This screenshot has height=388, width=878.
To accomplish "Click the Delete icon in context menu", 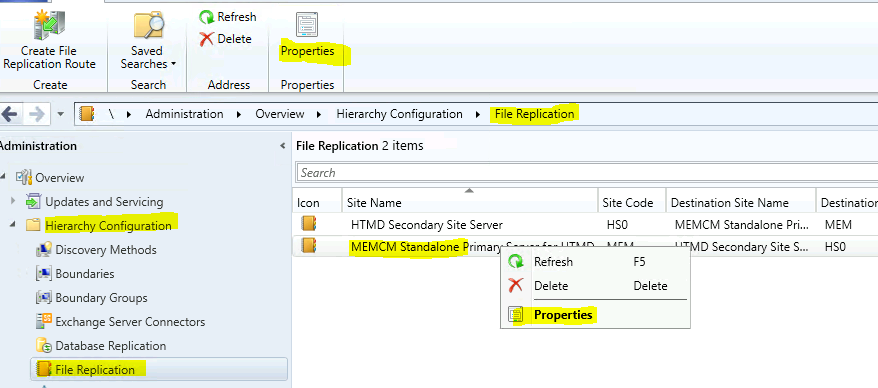I will pyautogui.click(x=515, y=286).
